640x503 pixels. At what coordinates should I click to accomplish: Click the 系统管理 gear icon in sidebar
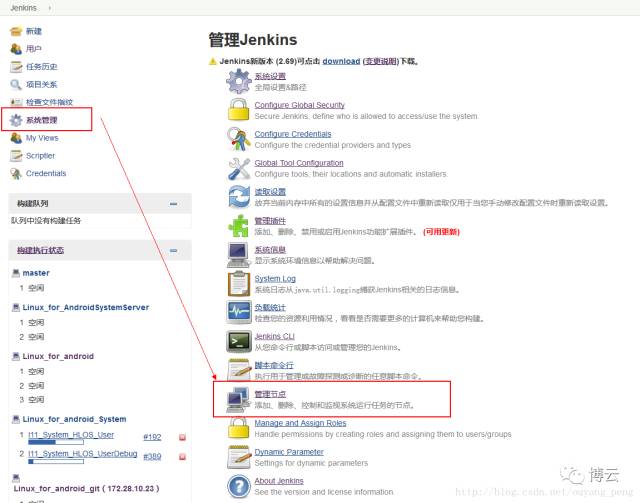point(16,120)
